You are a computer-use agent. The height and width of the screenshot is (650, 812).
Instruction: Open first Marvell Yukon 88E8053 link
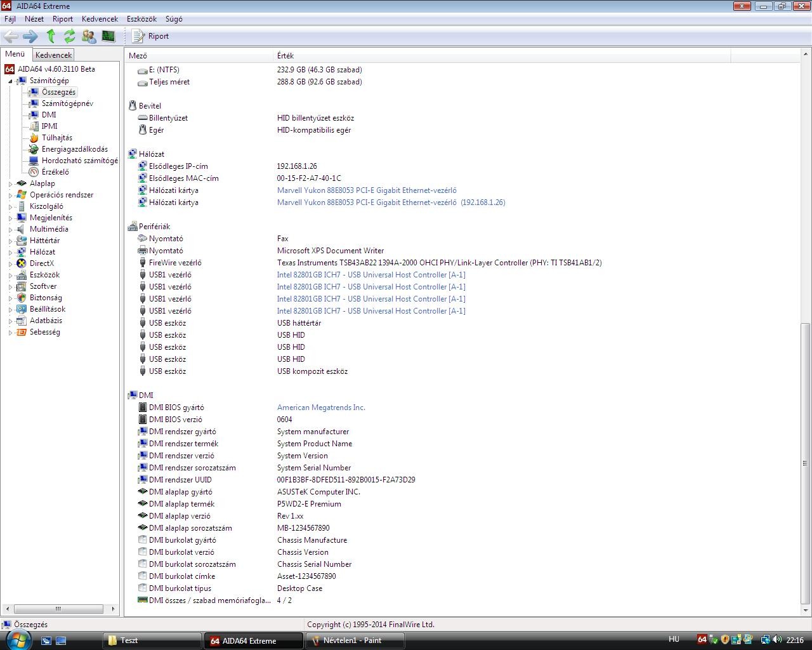point(367,190)
